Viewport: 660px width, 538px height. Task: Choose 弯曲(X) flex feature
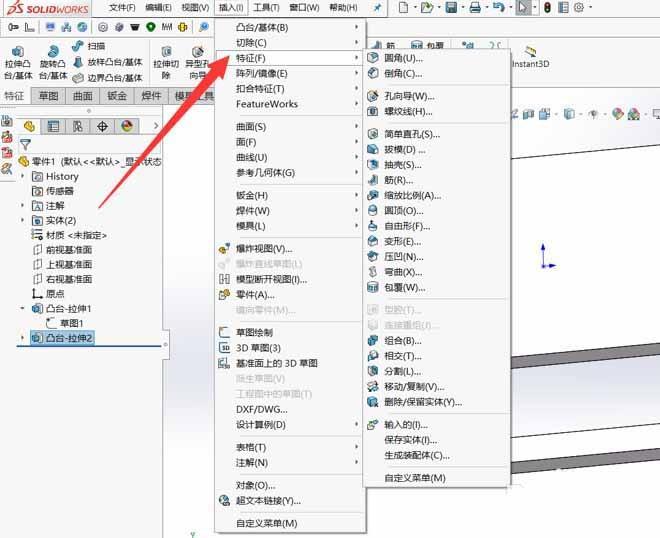coord(436,272)
